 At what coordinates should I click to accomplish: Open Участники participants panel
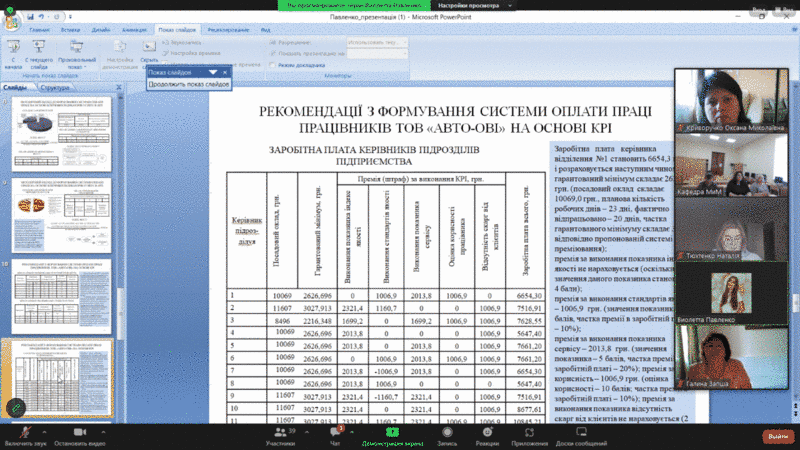click(x=280, y=437)
